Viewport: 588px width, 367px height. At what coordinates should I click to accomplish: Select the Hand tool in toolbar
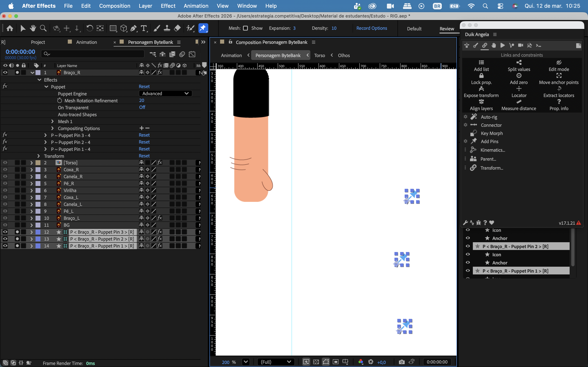point(33,28)
